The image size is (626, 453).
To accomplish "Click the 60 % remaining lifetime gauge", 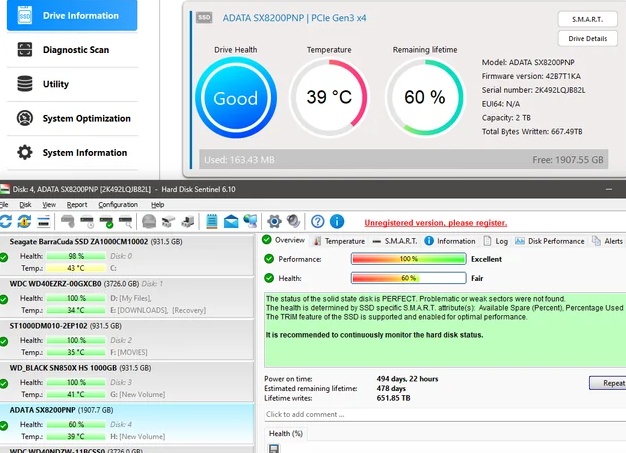I will 425,97.
